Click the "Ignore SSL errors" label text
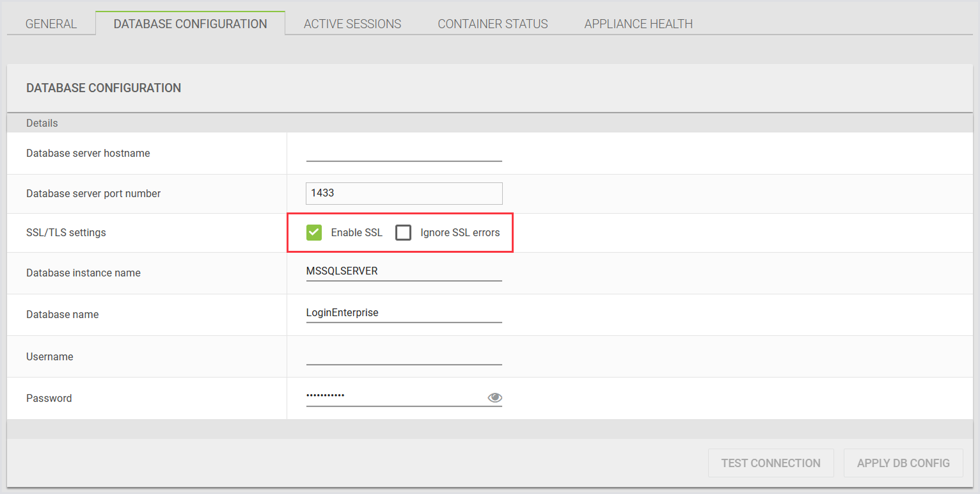980x494 pixels. (460, 232)
